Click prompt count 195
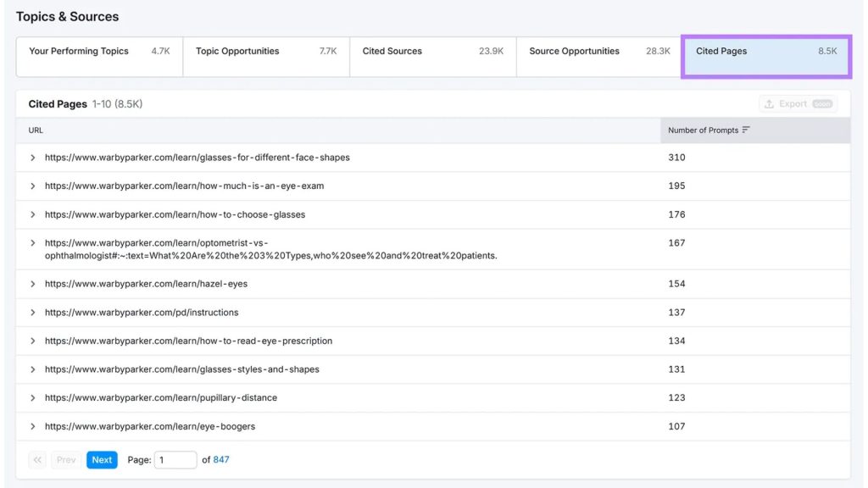 [676, 186]
